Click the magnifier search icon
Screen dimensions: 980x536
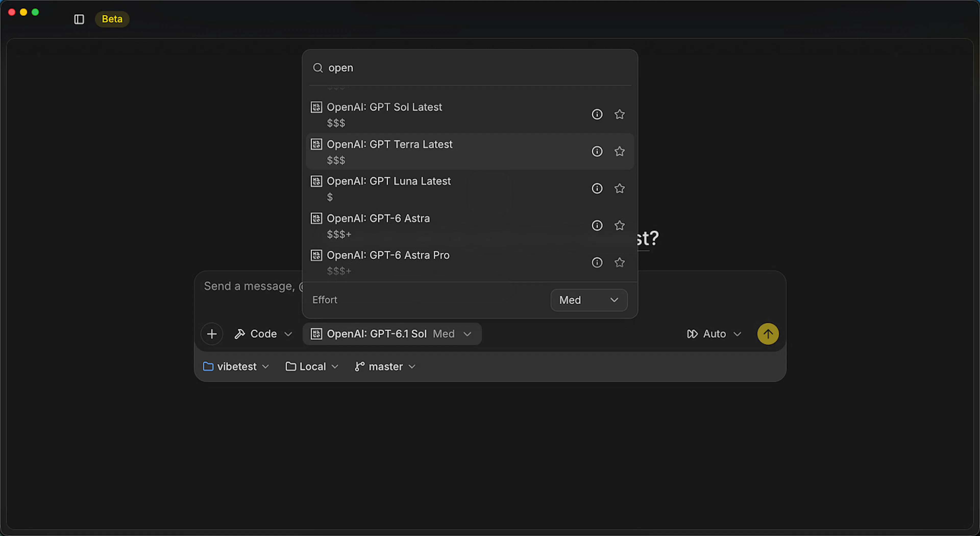[x=318, y=68]
